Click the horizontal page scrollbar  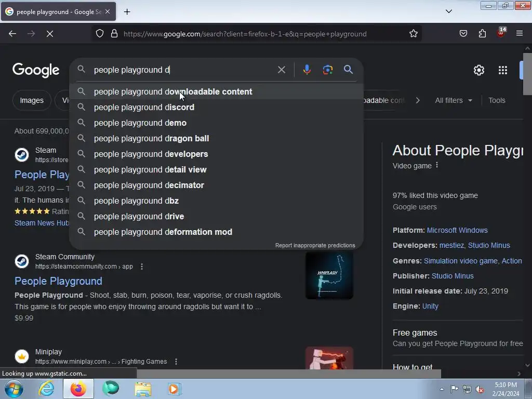[x=288, y=374]
